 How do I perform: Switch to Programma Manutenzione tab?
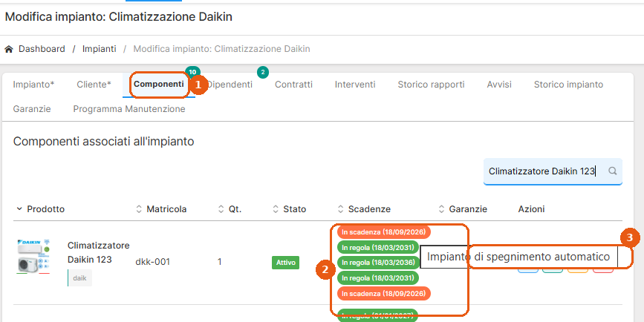click(129, 109)
